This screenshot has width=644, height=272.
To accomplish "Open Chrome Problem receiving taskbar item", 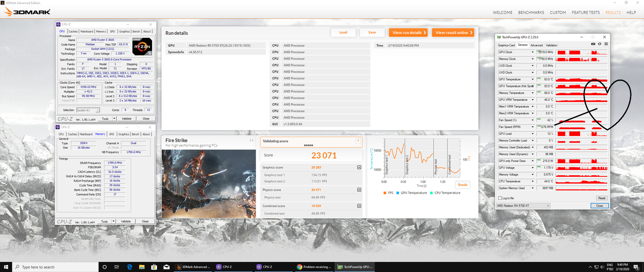I will click(x=314, y=267).
